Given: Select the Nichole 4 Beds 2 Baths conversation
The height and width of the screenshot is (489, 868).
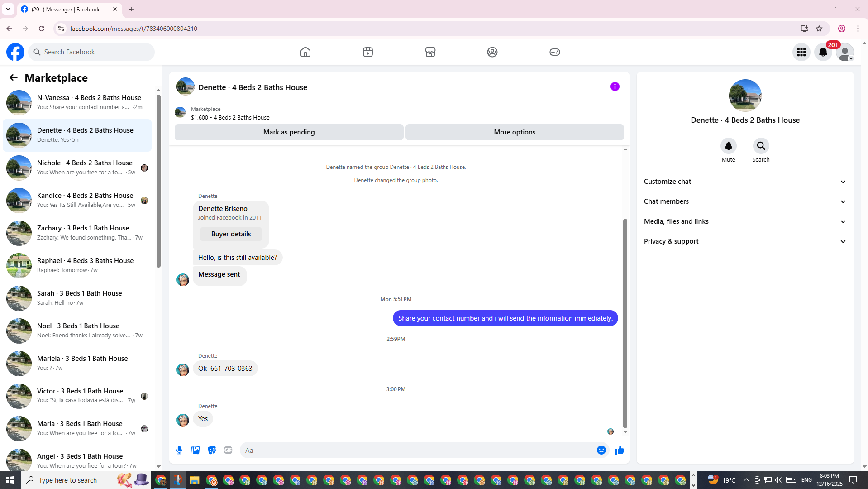Looking at the screenshot, I should [x=77, y=168].
